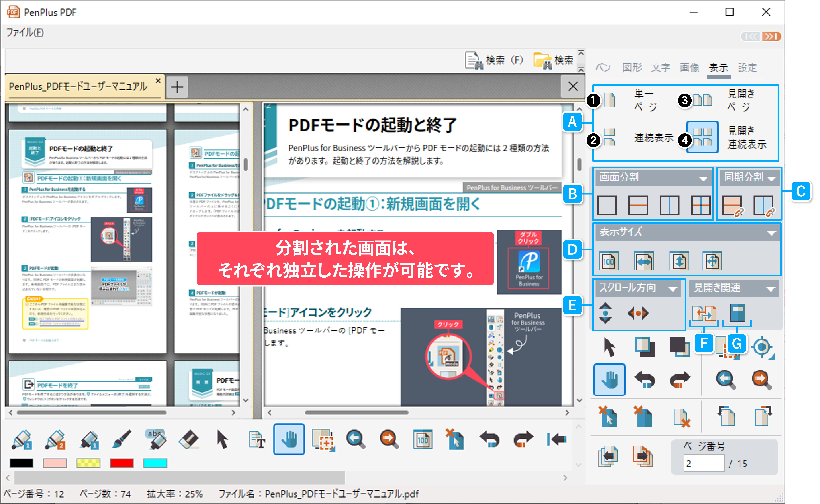Image resolution: width=820 pixels, height=504 pixels.
Task: Click redo arrow in bottom toolbar
Action: click(x=524, y=439)
